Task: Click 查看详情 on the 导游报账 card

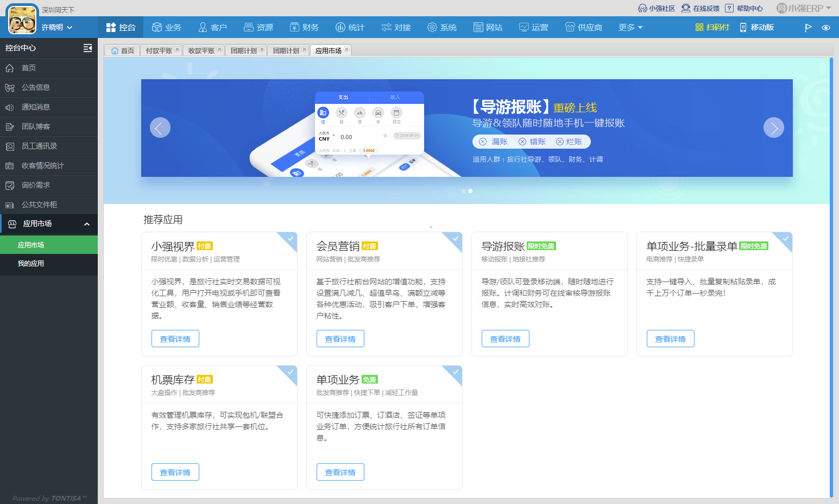Action: click(505, 338)
